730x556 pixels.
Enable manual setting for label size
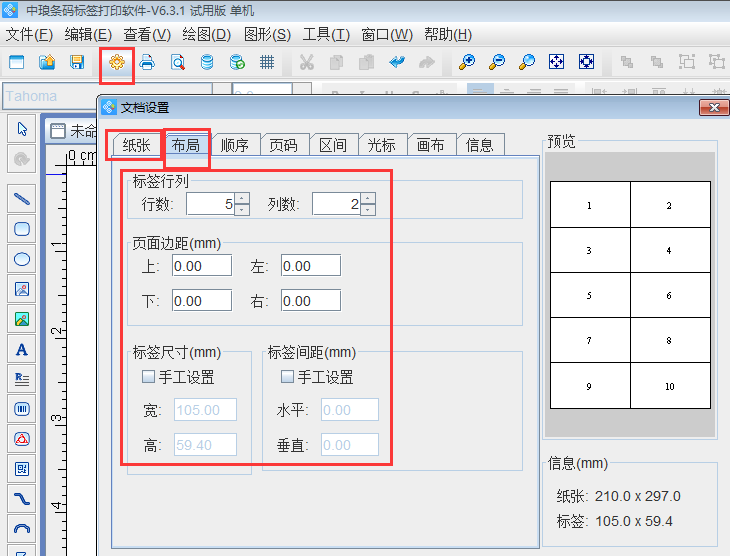coord(148,377)
